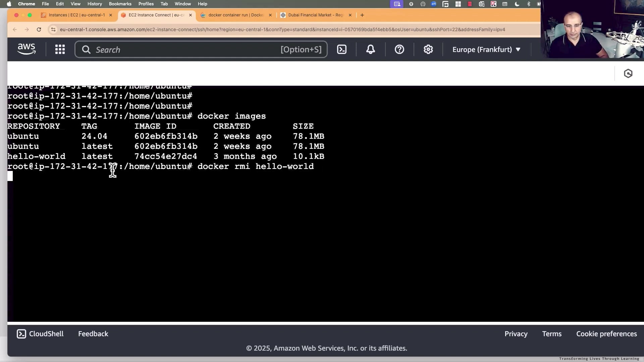Switch to the Instances EC2 tab
Screen dimensions: 644x362
[76, 15]
